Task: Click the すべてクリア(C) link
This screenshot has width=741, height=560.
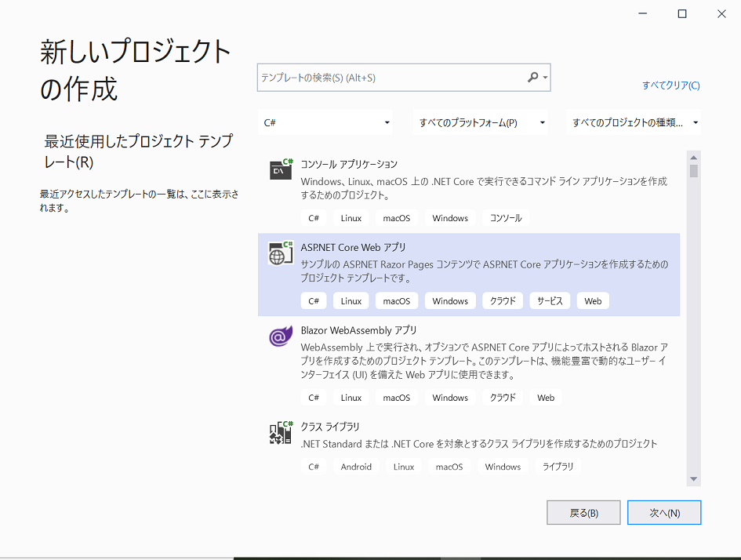Action: (x=670, y=85)
